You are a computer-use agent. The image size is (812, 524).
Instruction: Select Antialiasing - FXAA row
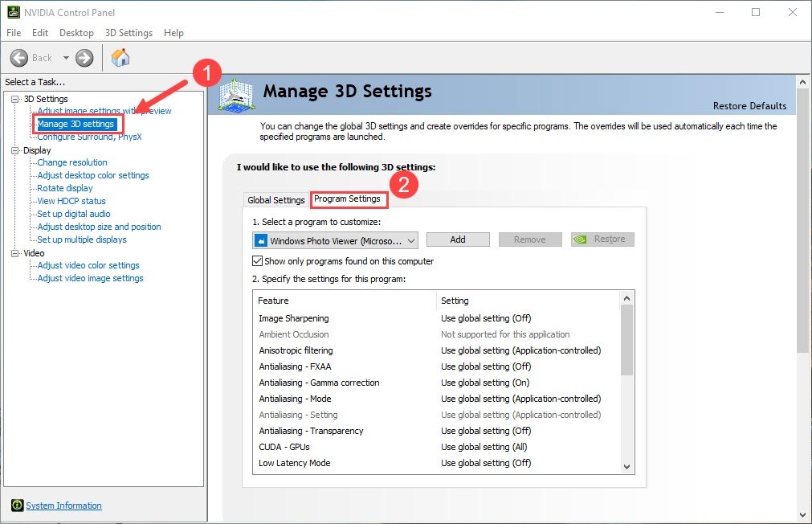pos(437,366)
